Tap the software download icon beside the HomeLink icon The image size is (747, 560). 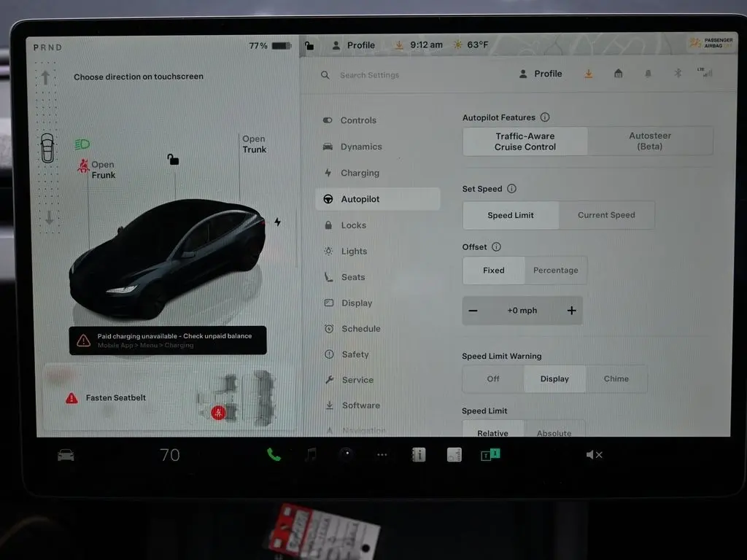point(589,74)
